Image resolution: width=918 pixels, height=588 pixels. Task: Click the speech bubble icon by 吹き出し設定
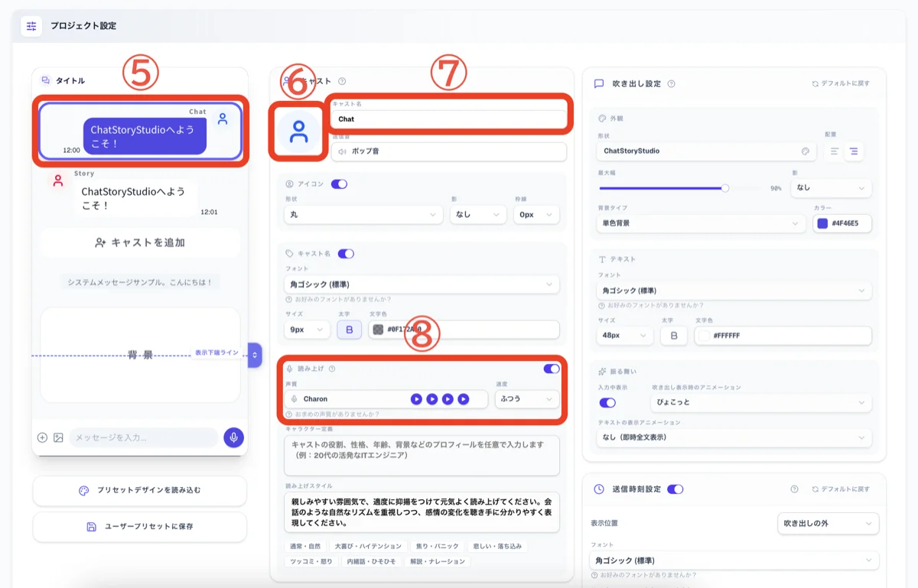coord(599,83)
